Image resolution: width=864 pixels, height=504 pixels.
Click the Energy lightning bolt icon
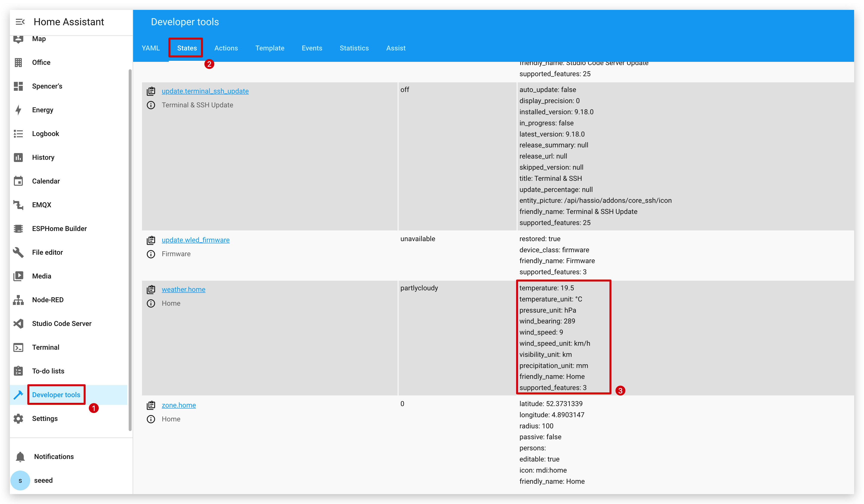18,110
